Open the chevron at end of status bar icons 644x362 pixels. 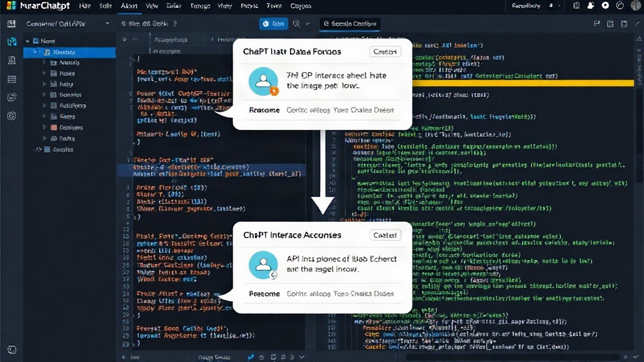(x=302, y=357)
